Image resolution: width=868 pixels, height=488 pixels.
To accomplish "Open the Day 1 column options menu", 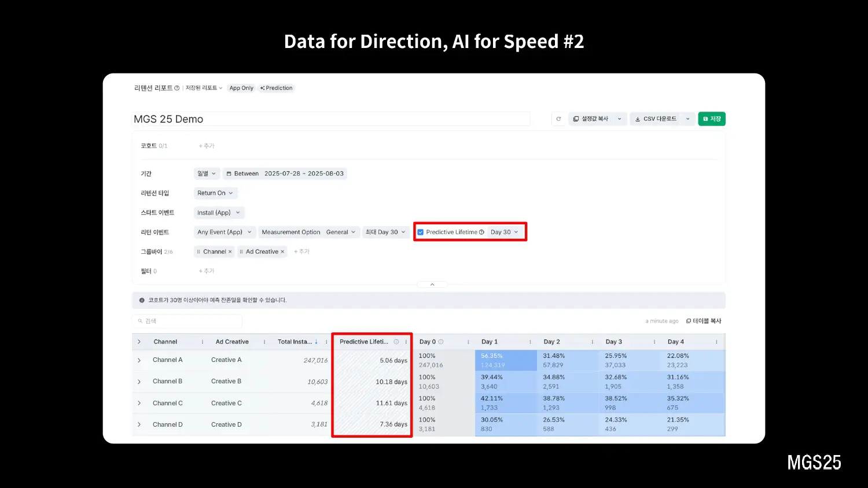I will (530, 342).
